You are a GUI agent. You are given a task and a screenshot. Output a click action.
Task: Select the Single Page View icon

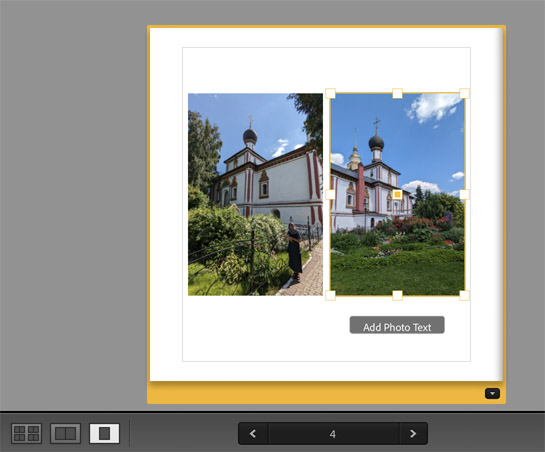point(104,434)
